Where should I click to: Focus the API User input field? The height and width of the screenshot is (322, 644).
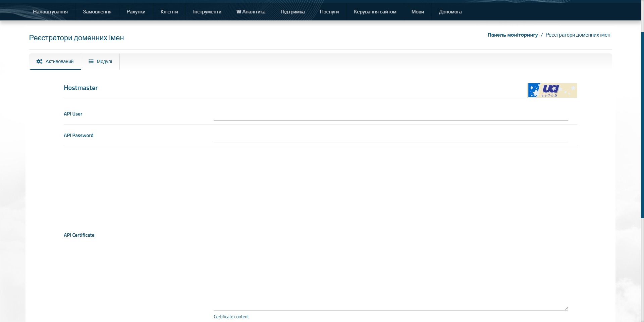click(390, 115)
